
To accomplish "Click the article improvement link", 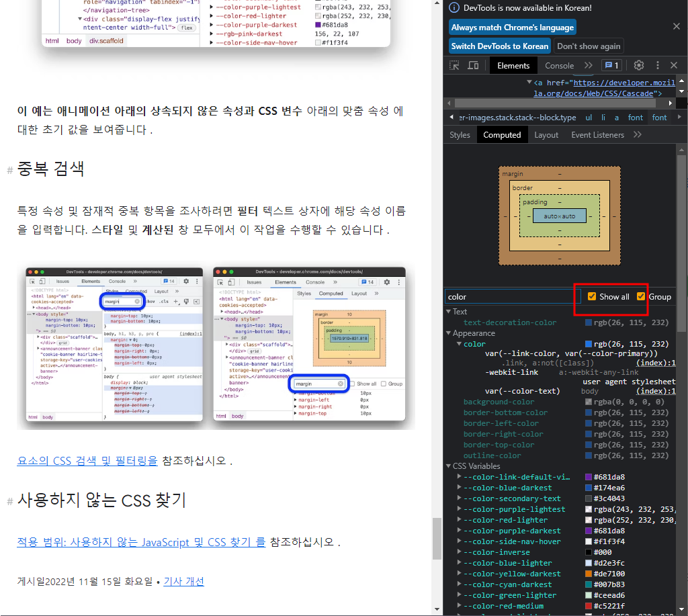I will (183, 581).
